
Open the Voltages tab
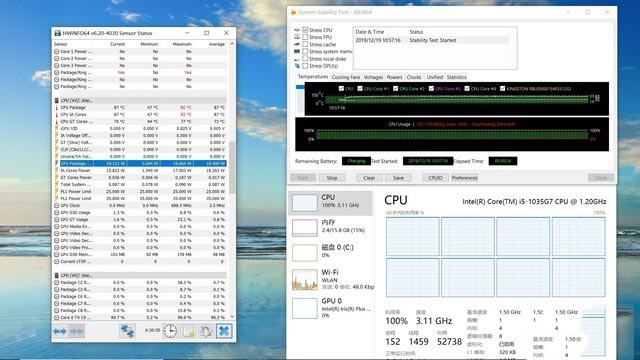373,77
